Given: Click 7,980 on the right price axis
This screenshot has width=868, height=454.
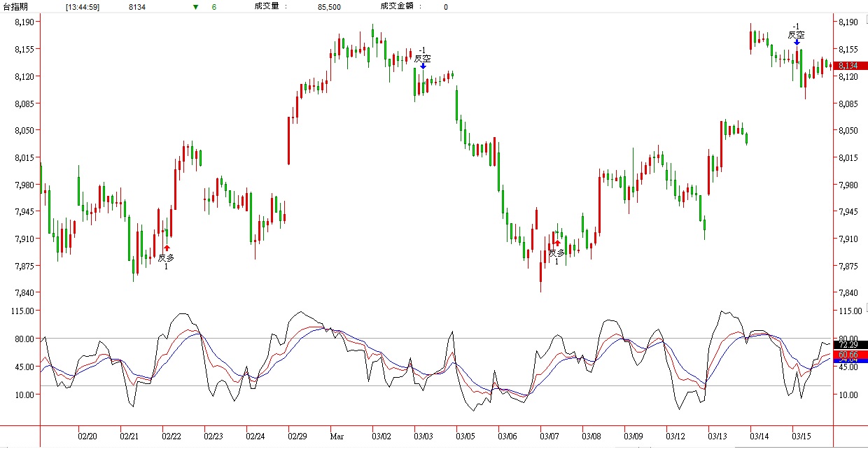Looking at the screenshot, I should coord(848,185).
